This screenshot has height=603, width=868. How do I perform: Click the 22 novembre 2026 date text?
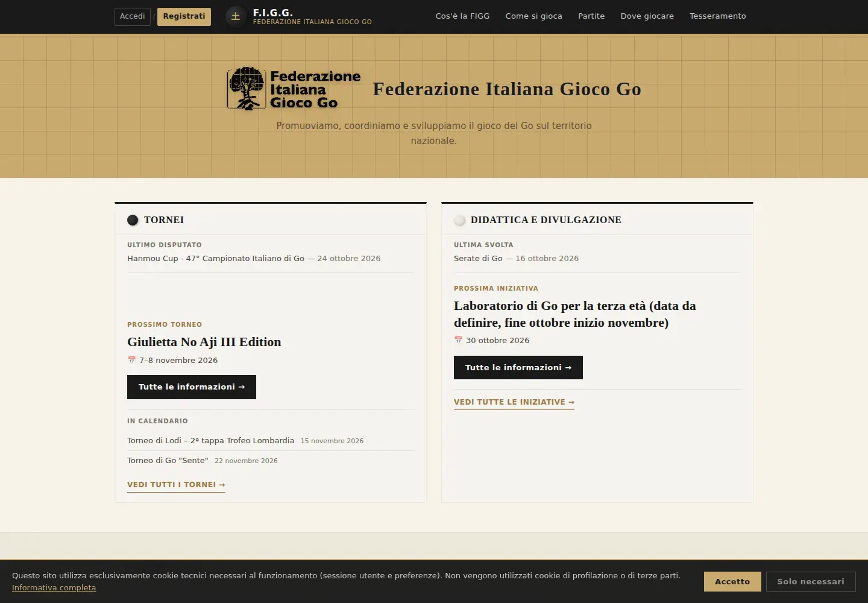246,461
